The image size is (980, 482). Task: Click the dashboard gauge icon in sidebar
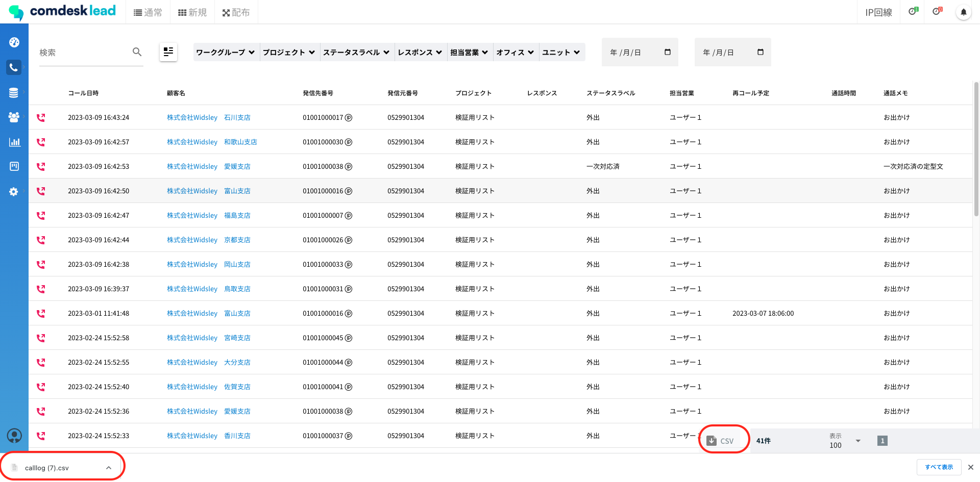(14, 42)
